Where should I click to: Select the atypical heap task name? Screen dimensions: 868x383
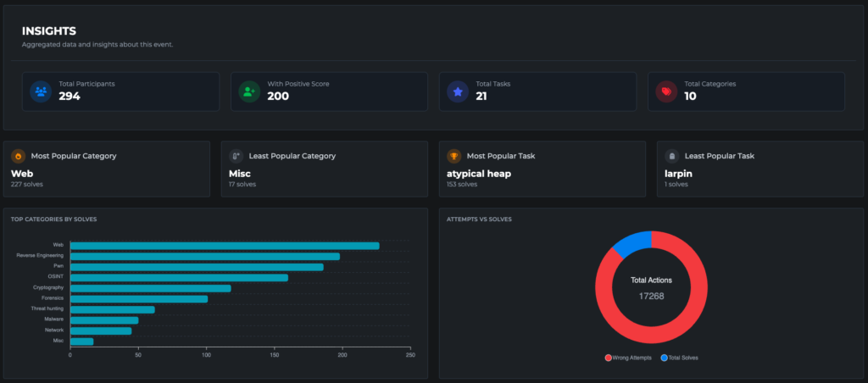(x=480, y=174)
